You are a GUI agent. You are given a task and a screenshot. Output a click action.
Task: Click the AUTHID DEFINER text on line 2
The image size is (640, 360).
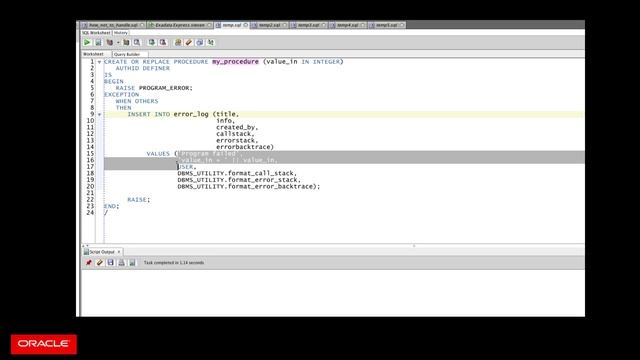tap(142, 68)
